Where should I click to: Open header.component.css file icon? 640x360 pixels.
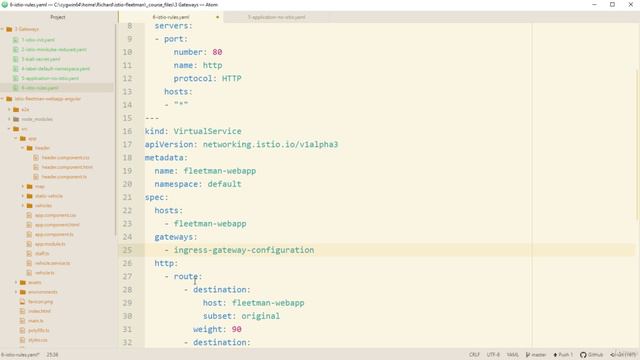tap(36, 158)
